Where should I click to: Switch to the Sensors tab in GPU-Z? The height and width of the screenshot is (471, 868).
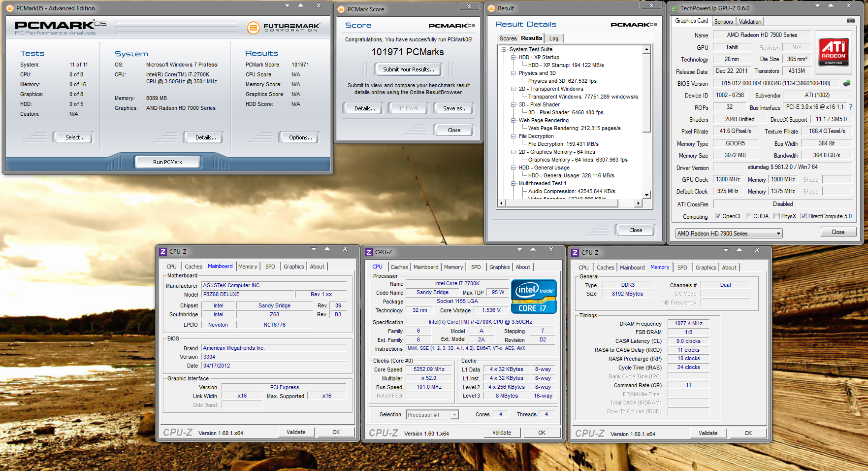coord(723,22)
